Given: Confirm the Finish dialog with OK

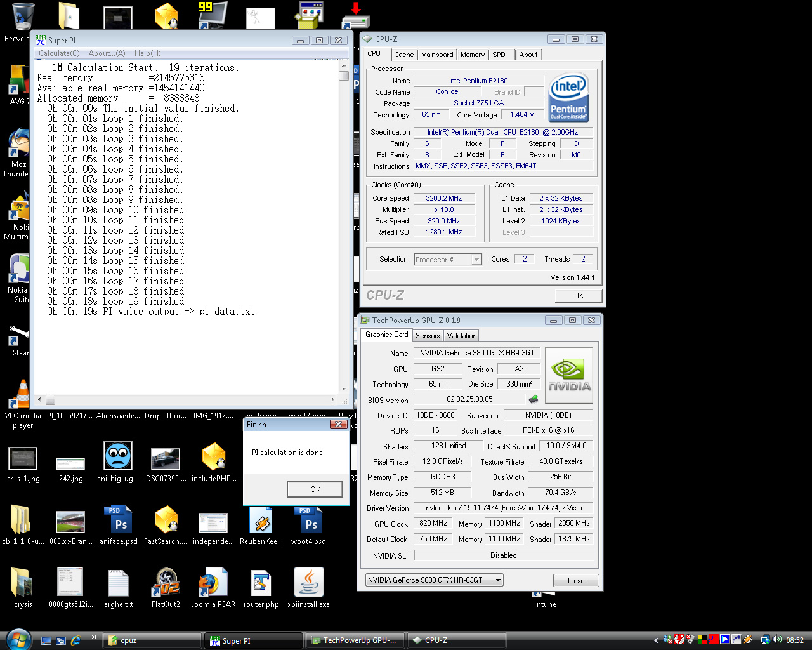Looking at the screenshot, I should pos(315,489).
